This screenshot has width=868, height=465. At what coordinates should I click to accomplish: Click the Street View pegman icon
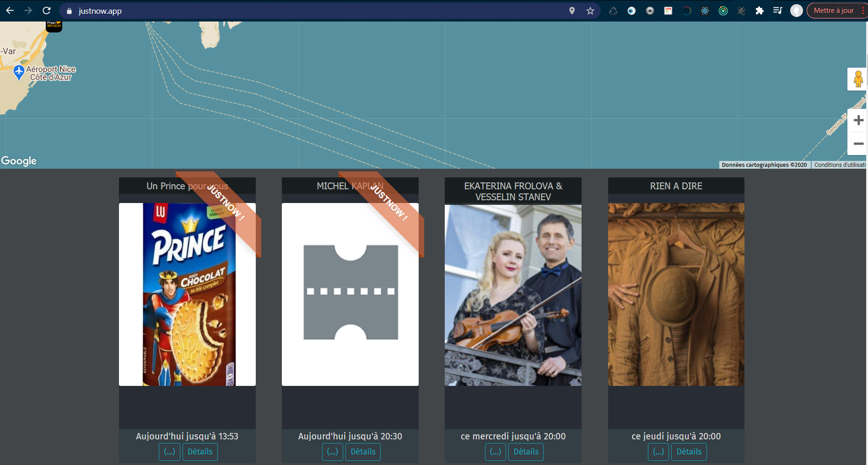click(858, 79)
